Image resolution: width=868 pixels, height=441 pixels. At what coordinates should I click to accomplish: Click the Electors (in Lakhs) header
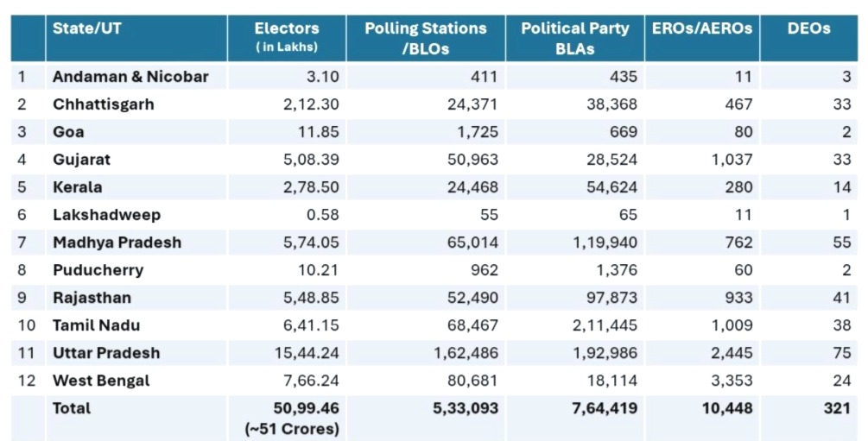click(287, 36)
